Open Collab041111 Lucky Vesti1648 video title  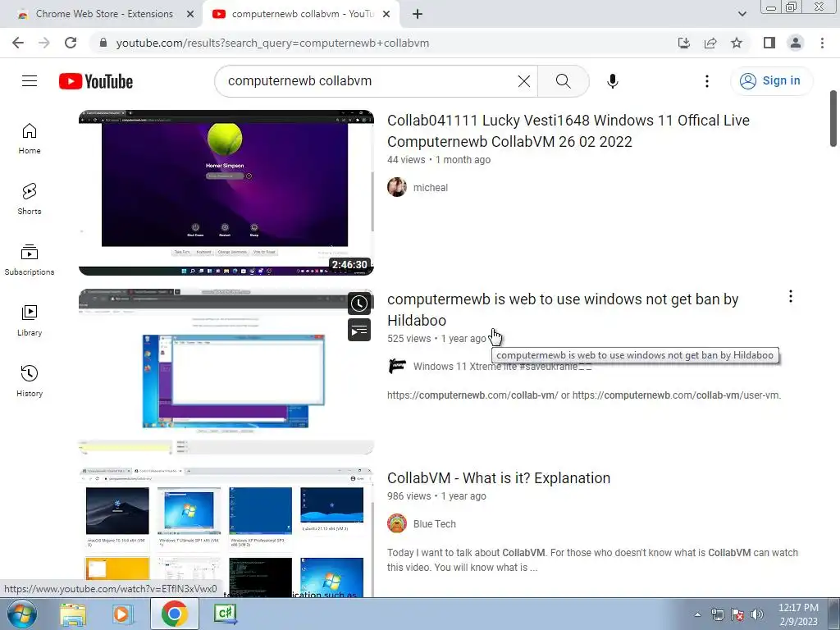(568, 130)
